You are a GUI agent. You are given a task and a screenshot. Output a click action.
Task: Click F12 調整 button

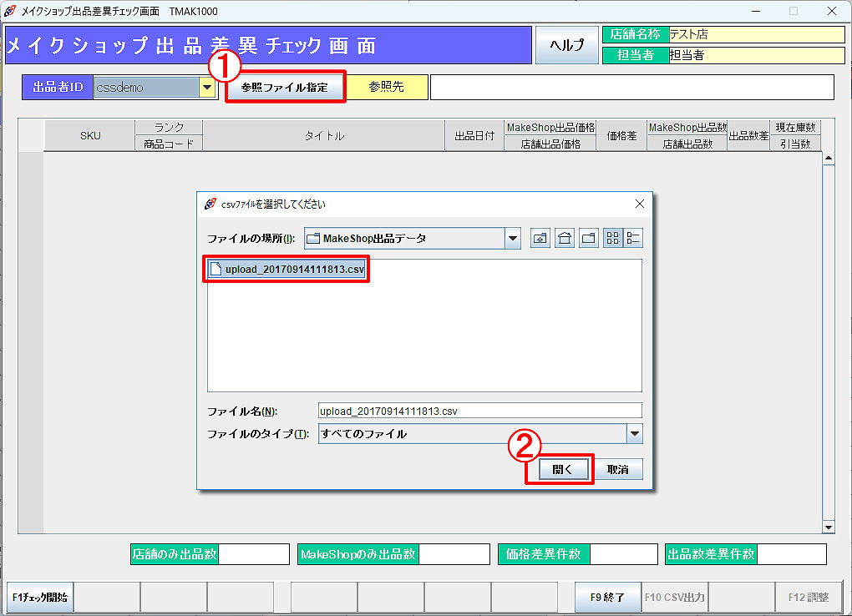click(x=809, y=597)
